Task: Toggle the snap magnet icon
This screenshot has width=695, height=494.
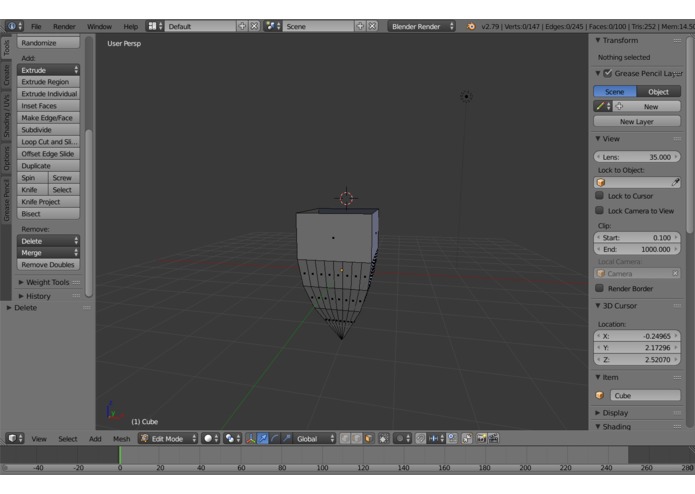Action: point(420,438)
